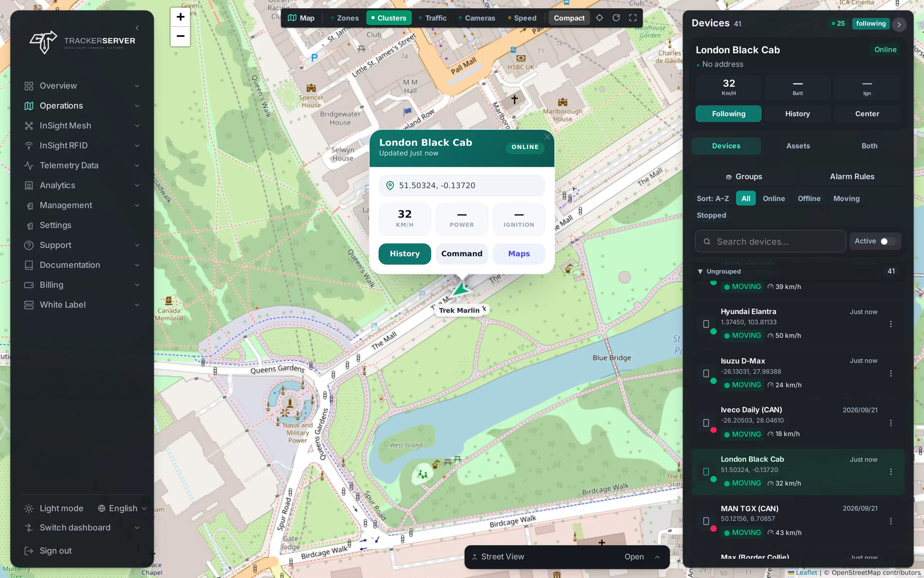Expand the Operations menu

point(82,106)
